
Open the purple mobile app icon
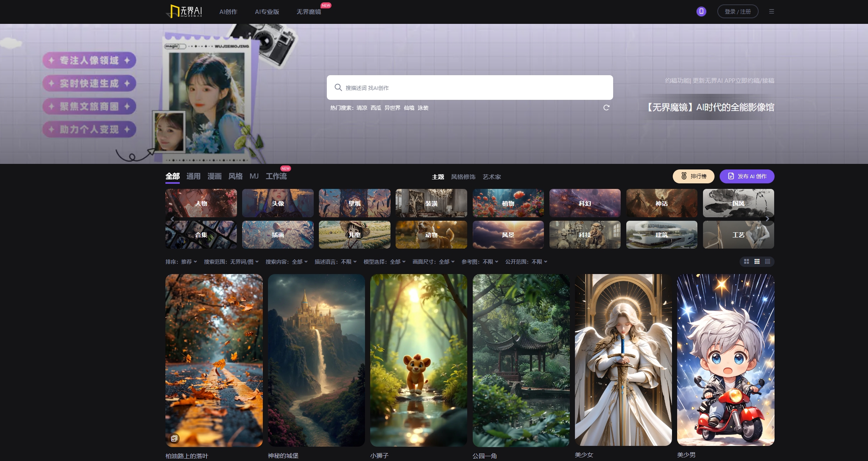[x=701, y=12]
